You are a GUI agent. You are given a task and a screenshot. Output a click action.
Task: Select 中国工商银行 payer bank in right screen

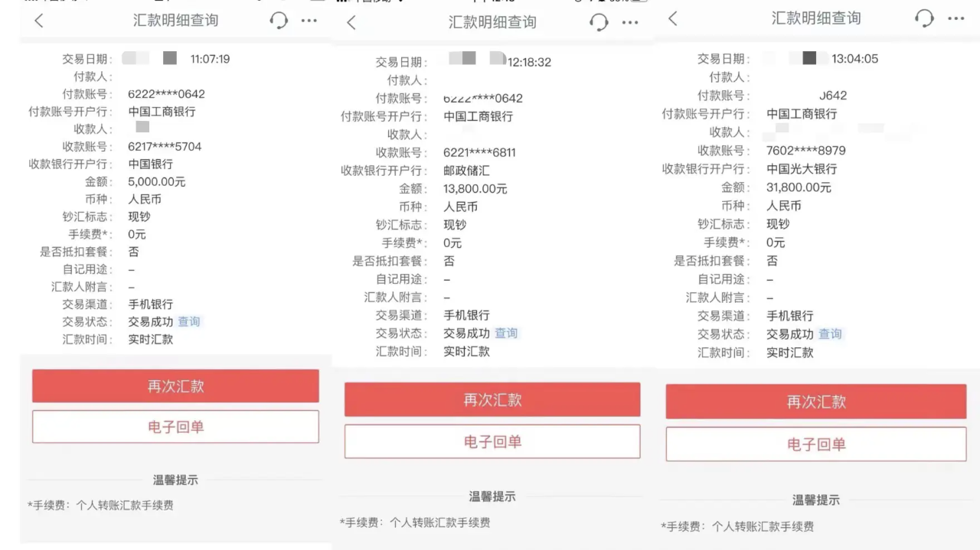(802, 114)
